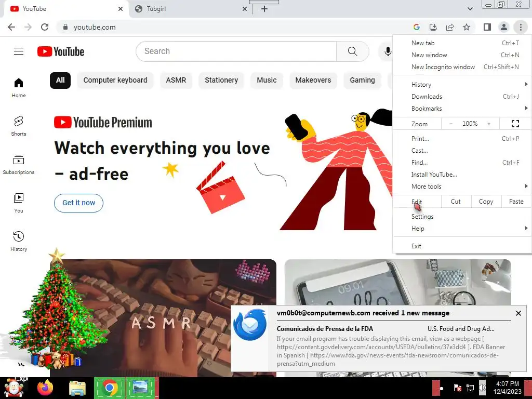Open Downloads from Chrome menu

tap(462, 96)
